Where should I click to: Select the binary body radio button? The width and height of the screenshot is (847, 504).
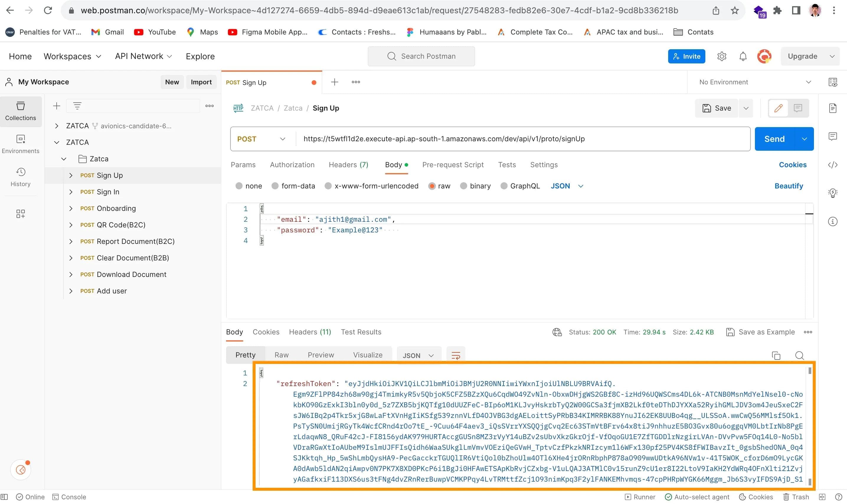tap(463, 186)
